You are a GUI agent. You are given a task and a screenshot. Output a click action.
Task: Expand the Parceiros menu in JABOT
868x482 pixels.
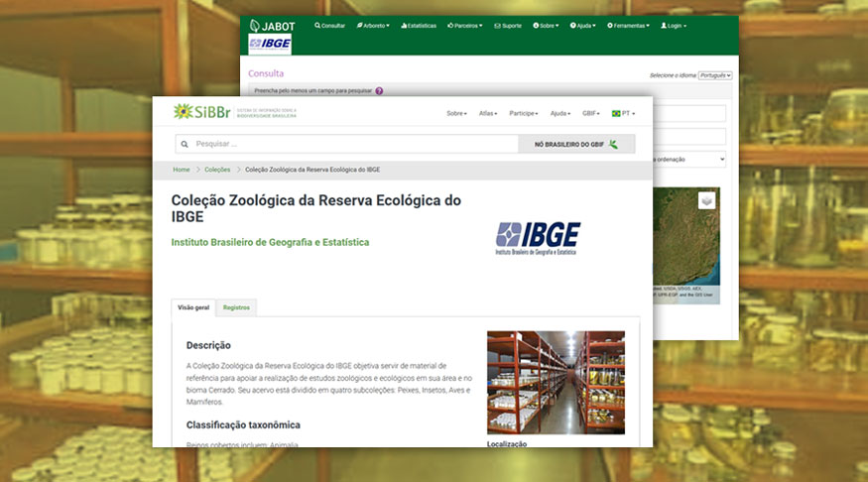point(465,26)
